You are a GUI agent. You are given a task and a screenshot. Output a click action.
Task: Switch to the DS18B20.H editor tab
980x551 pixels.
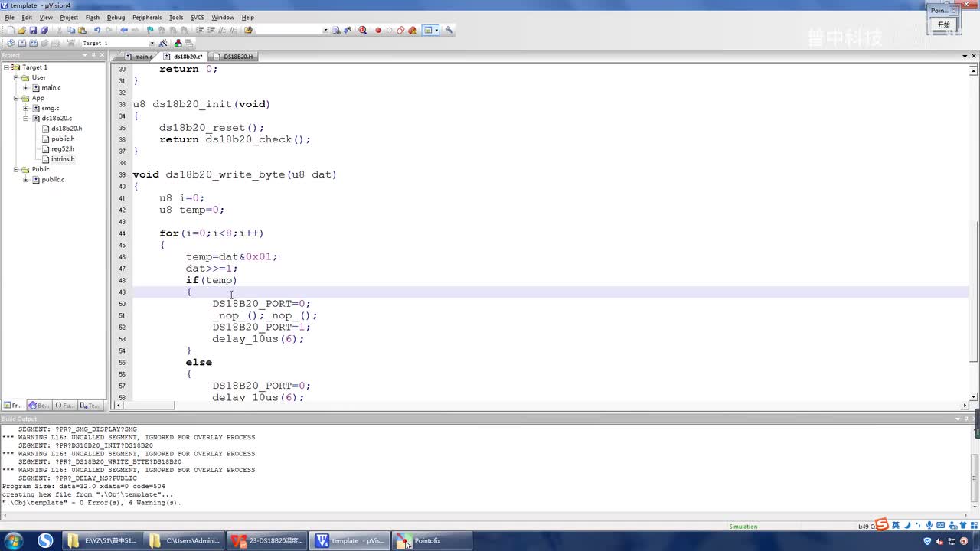click(x=234, y=57)
